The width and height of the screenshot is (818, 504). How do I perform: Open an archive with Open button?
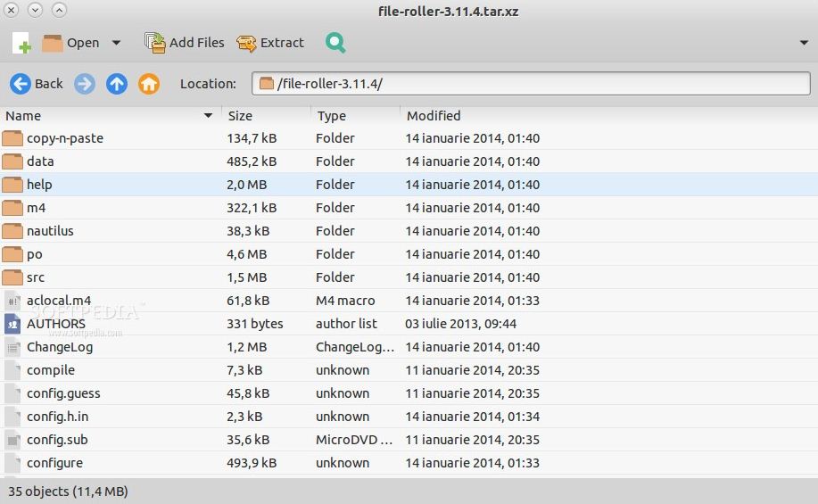pos(70,43)
